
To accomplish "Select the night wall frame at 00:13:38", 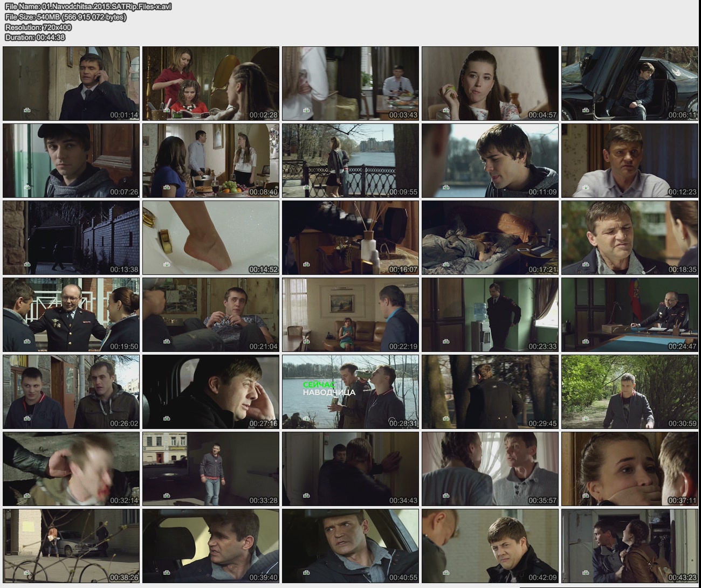I will click(71, 238).
